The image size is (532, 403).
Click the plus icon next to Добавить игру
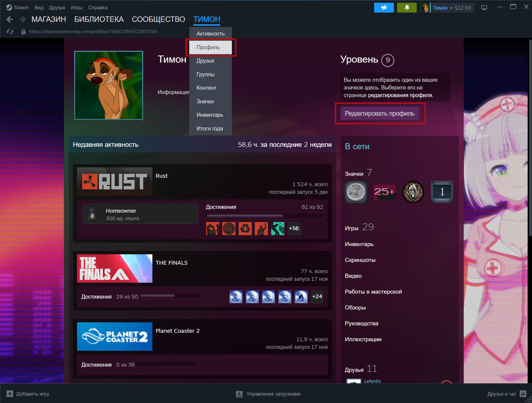point(10,394)
